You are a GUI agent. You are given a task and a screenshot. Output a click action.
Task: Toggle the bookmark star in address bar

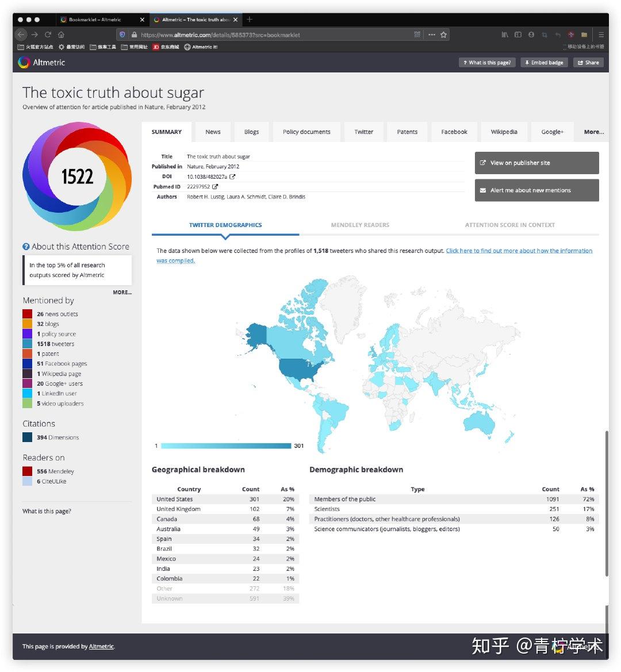443,34
